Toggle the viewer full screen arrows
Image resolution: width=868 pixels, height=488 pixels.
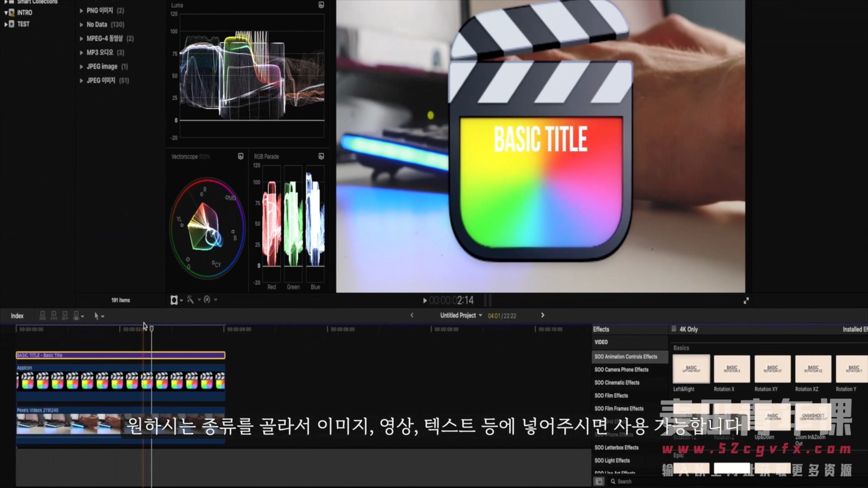pos(746,300)
